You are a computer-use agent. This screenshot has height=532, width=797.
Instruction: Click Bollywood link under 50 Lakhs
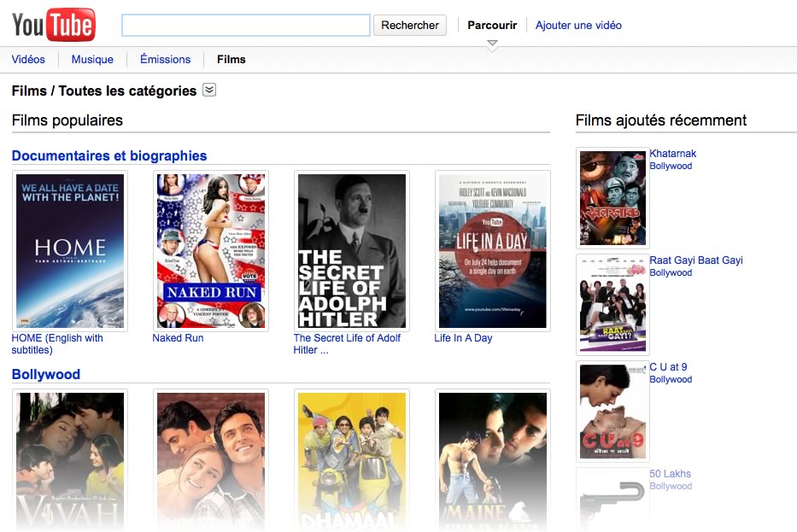pyautogui.click(x=671, y=486)
